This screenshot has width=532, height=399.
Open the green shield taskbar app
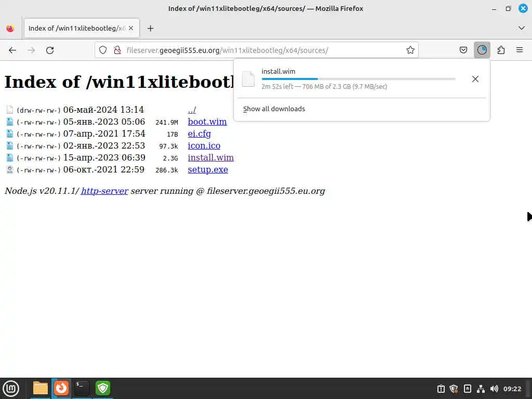(x=103, y=388)
